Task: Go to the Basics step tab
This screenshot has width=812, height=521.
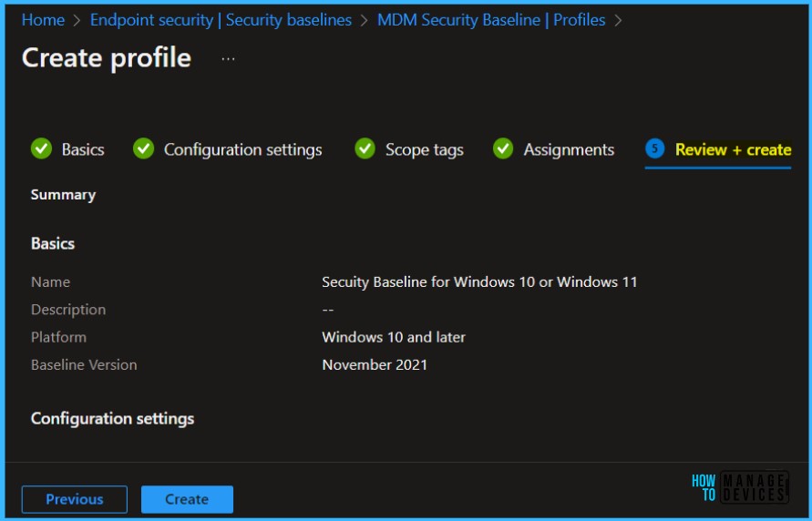Action: coord(67,149)
